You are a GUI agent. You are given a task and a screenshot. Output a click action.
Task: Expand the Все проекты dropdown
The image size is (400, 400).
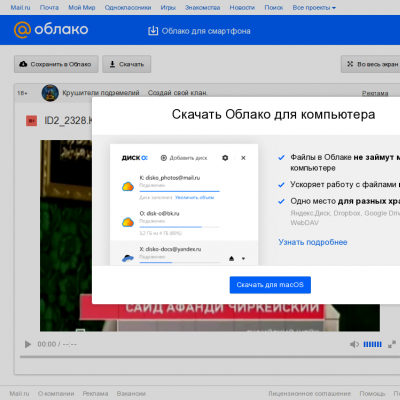tap(314, 7)
